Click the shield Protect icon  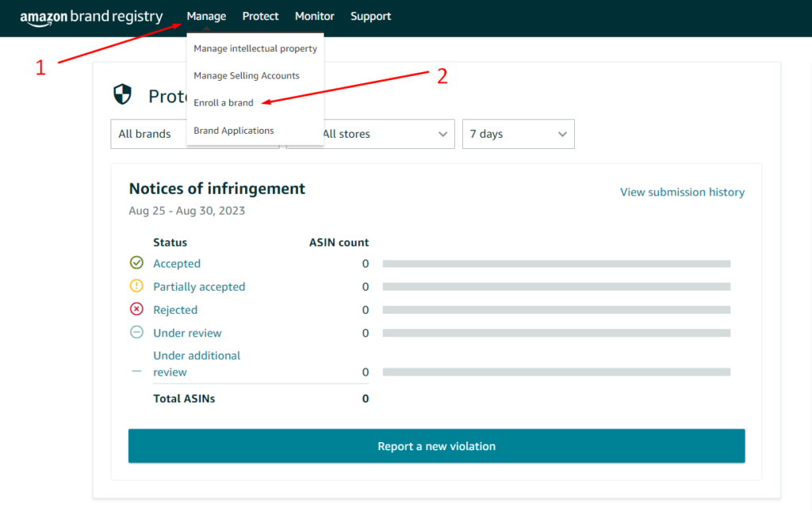pyautogui.click(x=122, y=97)
